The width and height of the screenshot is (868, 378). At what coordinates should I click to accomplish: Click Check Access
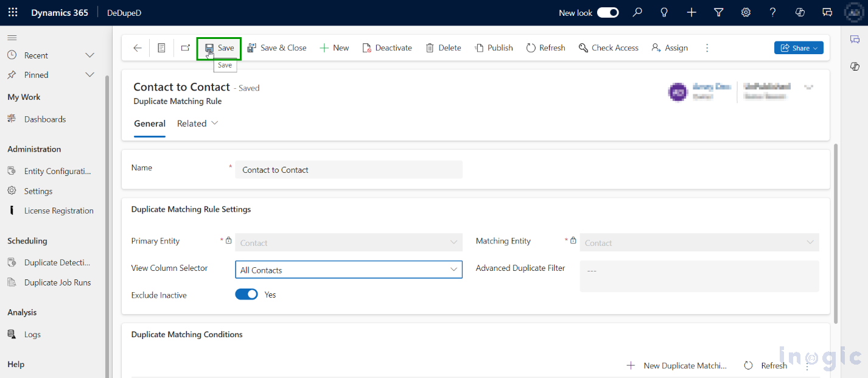(609, 48)
